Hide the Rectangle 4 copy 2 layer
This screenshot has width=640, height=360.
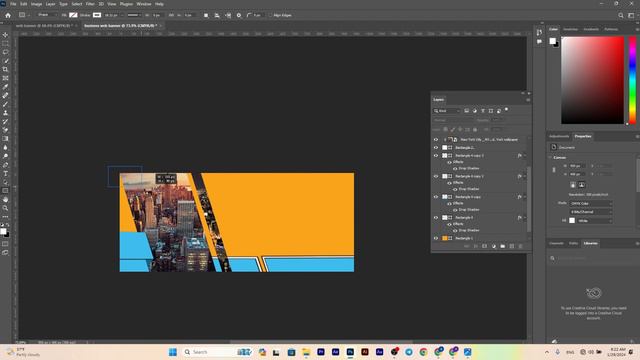point(436,176)
